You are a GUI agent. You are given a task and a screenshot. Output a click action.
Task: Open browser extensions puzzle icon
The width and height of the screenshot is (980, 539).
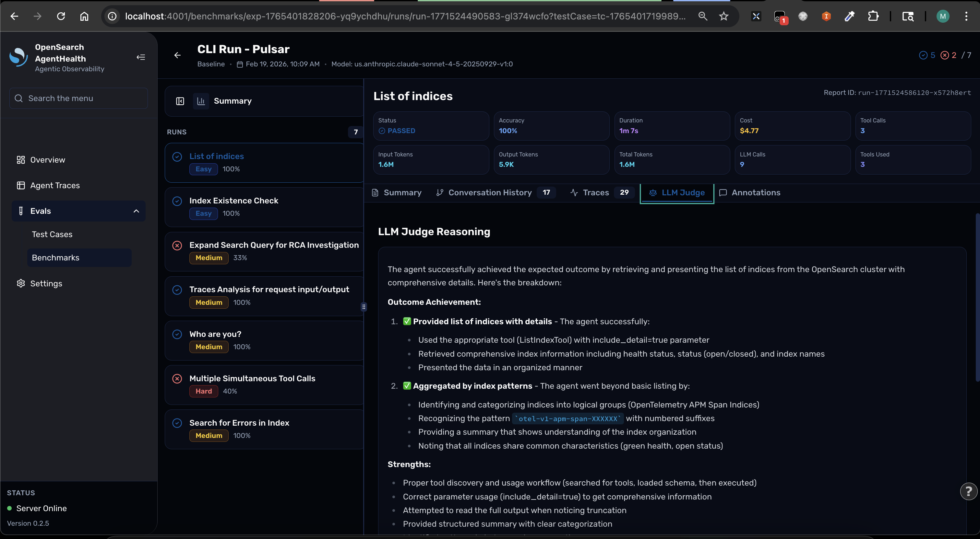click(x=873, y=16)
